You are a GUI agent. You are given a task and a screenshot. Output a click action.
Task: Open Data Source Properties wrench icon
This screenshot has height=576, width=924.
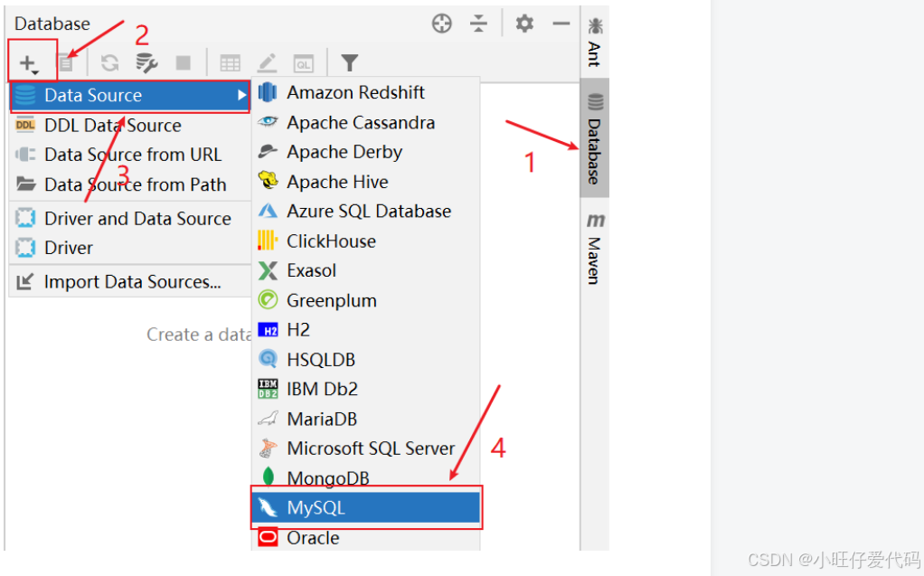coord(146,62)
